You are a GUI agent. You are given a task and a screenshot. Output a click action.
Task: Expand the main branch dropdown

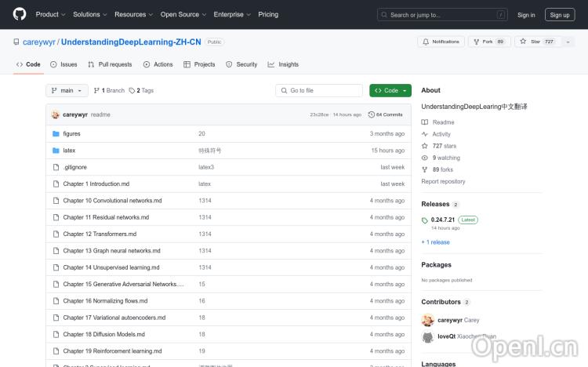click(67, 90)
